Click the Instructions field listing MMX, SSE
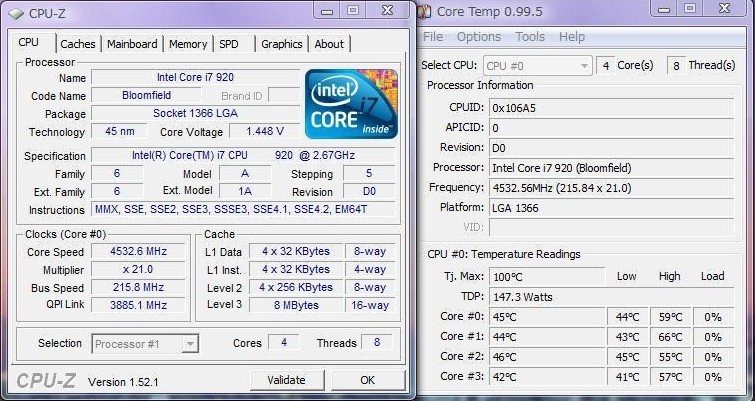755x401 pixels. [x=243, y=209]
